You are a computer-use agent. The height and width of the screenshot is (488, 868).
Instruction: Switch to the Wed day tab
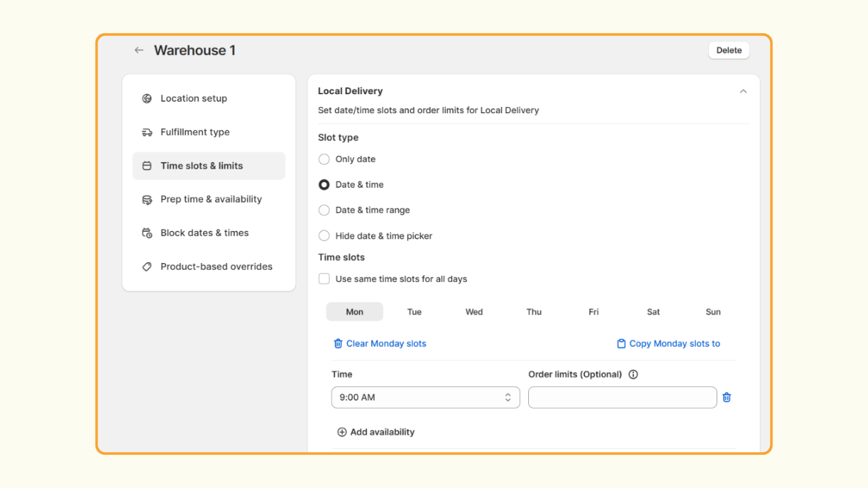(x=474, y=312)
